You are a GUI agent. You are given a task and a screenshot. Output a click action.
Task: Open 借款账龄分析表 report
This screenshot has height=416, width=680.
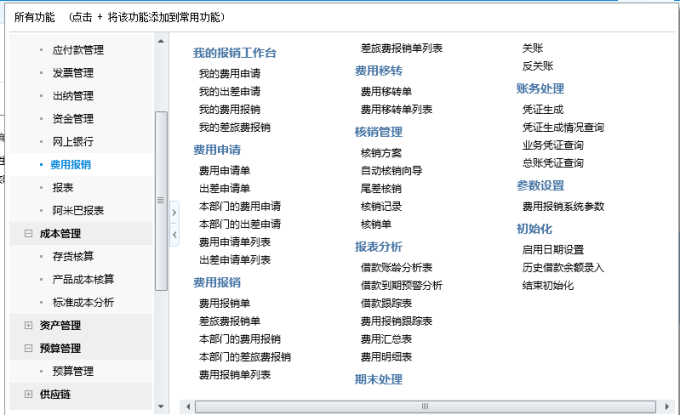coord(396,268)
